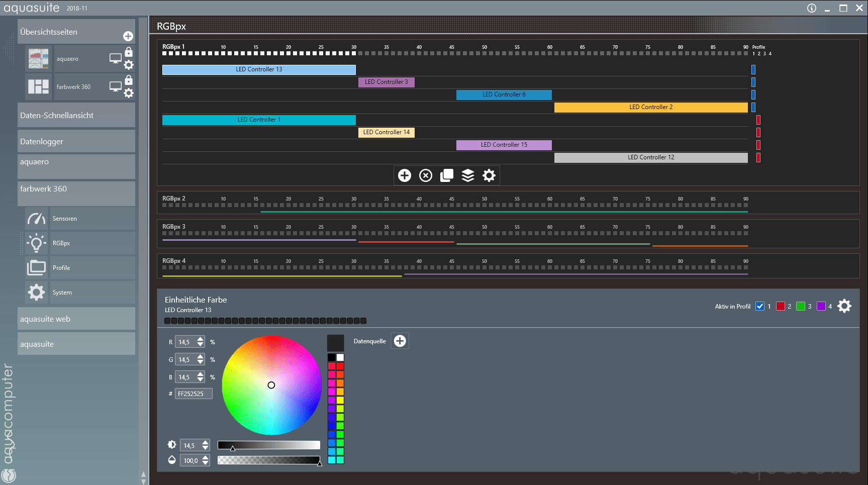Add a new overview page with plus icon
The width and height of the screenshot is (868, 485).
(128, 36)
